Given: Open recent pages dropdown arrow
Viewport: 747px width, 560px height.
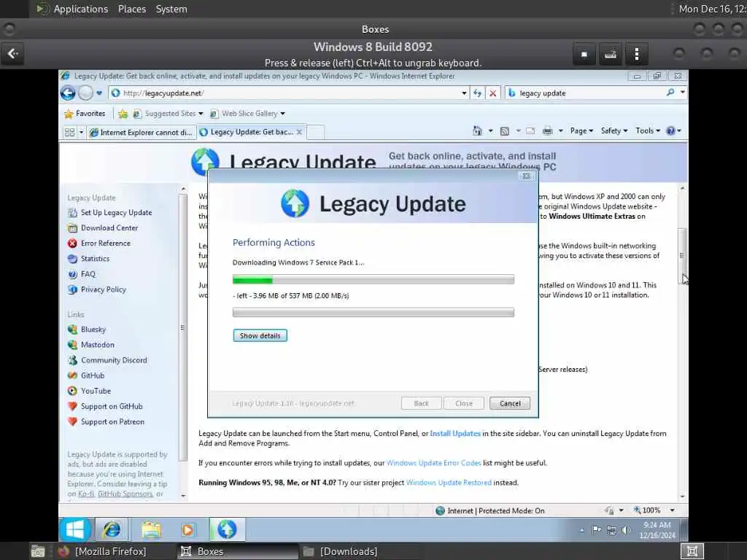Looking at the screenshot, I should [x=99, y=93].
